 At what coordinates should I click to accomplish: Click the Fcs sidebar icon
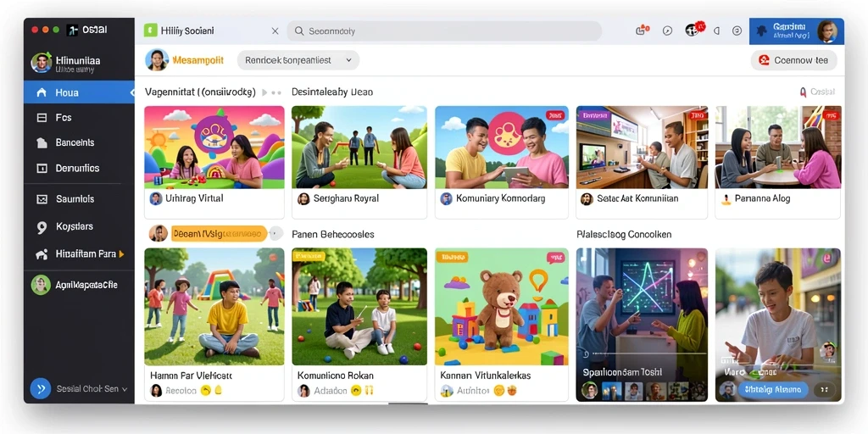(42, 117)
